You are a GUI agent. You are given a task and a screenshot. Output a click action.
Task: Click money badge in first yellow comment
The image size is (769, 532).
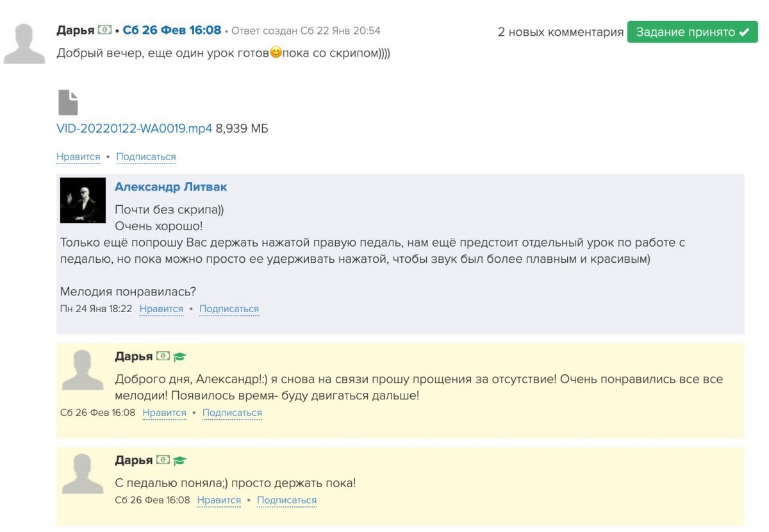pos(163,356)
